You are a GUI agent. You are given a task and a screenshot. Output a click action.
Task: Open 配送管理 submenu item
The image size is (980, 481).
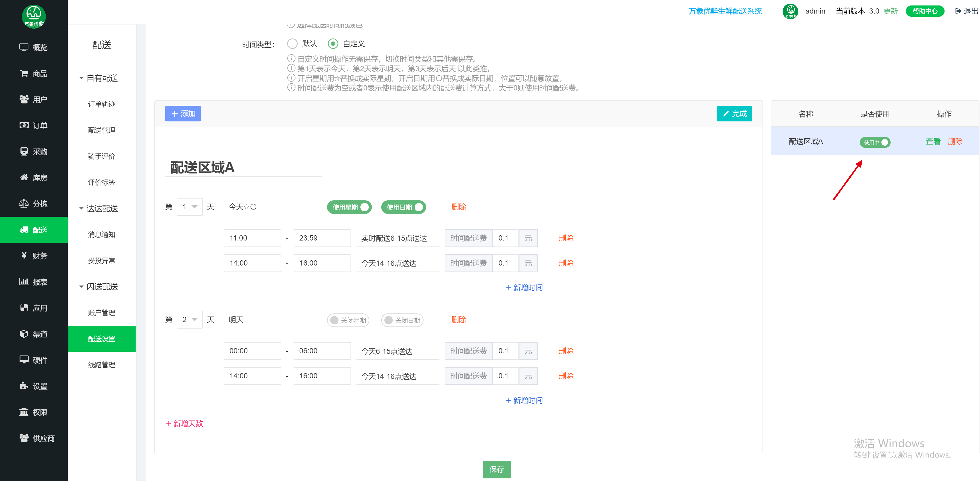(x=101, y=131)
